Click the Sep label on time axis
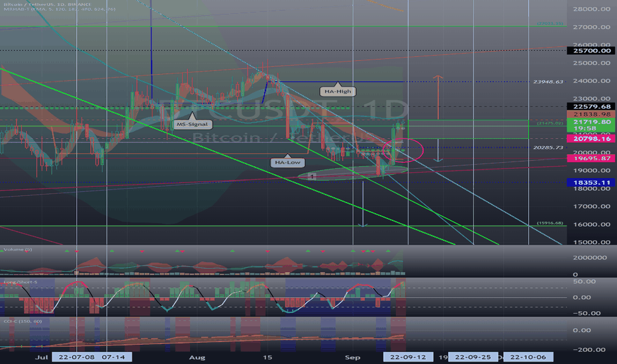The image size is (617, 364). [353, 357]
